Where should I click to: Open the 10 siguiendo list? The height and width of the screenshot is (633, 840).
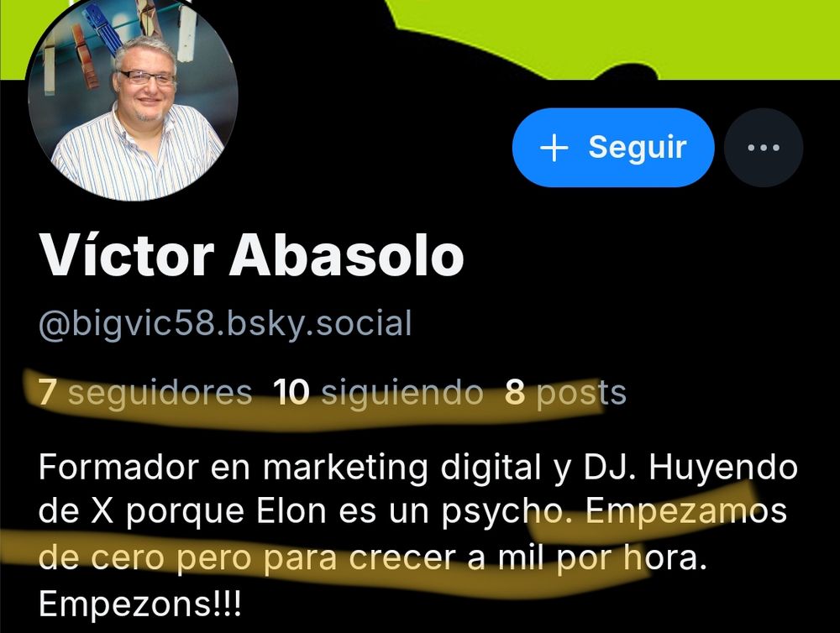click(x=378, y=393)
